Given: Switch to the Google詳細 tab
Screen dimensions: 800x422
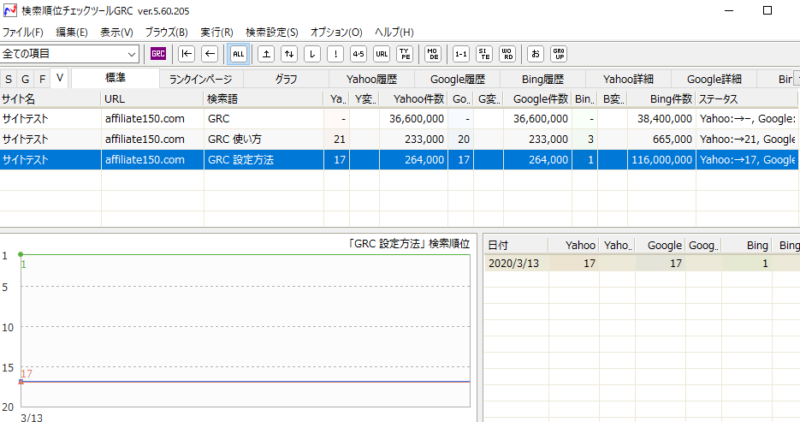Looking at the screenshot, I should [x=714, y=79].
